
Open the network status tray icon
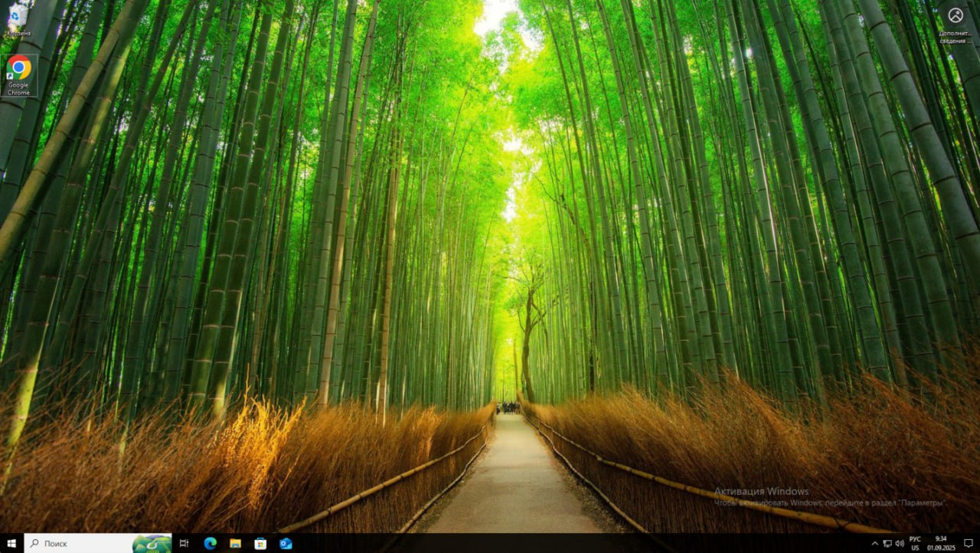click(x=887, y=543)
